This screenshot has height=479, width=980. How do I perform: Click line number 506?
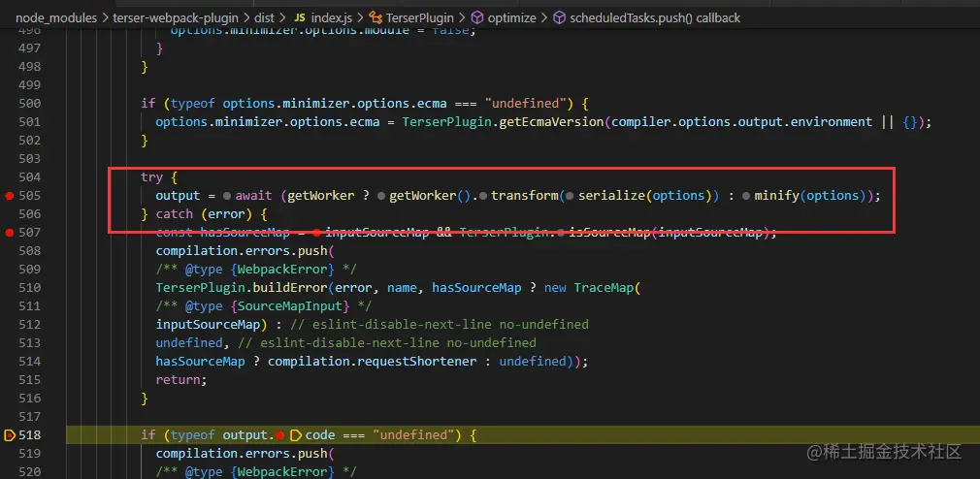coord(30,214)
